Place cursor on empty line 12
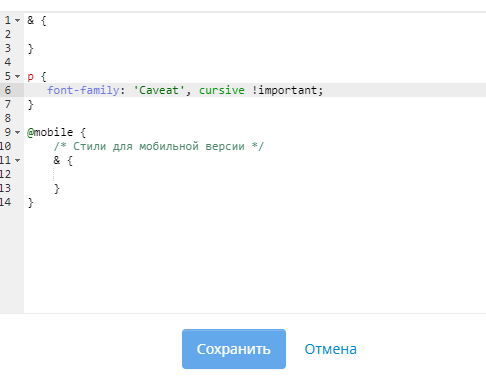The image size is (486, 391). point(255,174)
